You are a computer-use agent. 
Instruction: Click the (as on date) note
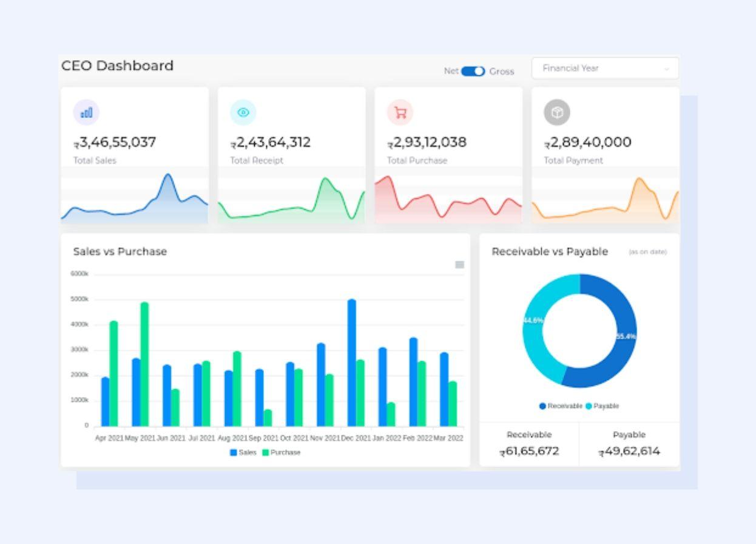[648, 252]
